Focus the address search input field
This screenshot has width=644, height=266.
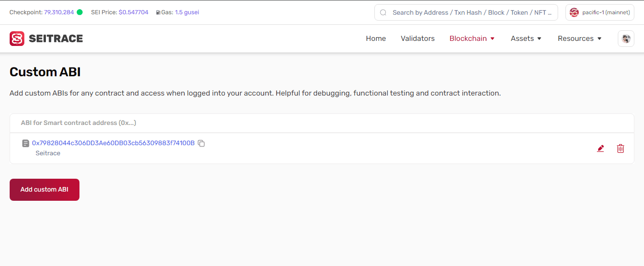(471, 13)
